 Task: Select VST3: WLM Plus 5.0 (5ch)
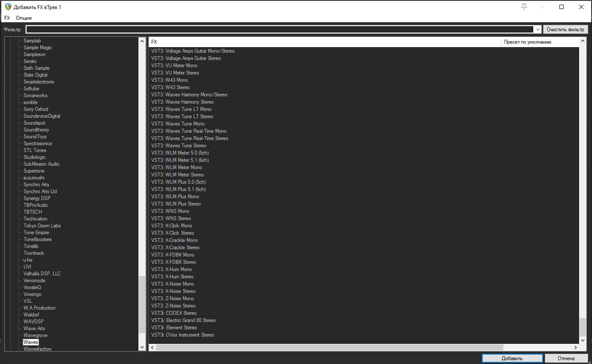click(x=178, y=182)
